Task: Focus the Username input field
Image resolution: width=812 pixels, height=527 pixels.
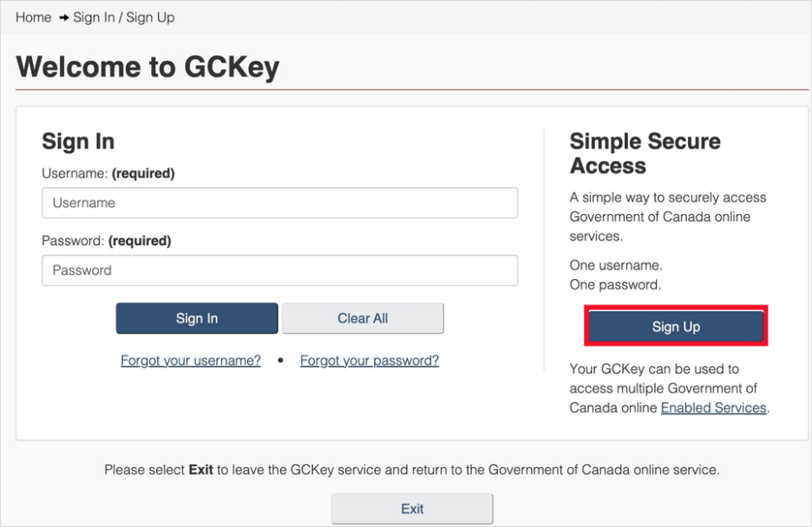Action: (x=279, y=203)
